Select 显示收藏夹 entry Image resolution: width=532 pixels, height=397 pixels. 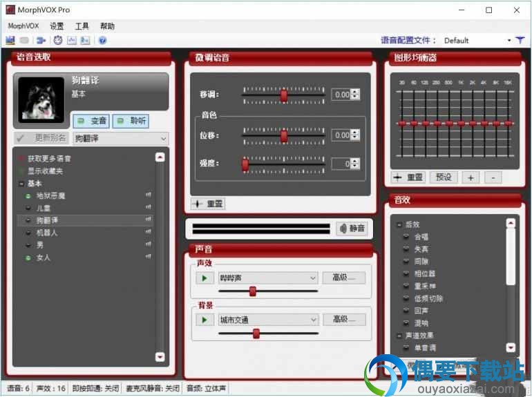point(45,171)
